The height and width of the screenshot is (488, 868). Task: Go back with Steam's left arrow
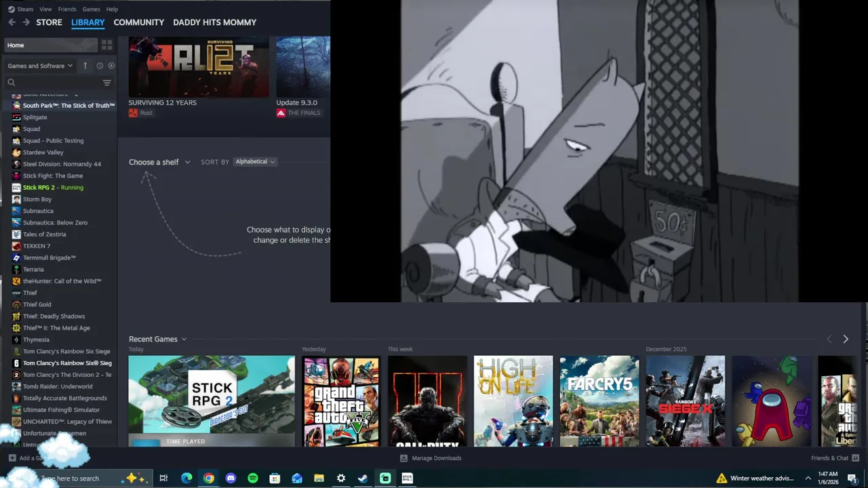tap(12, 22)
